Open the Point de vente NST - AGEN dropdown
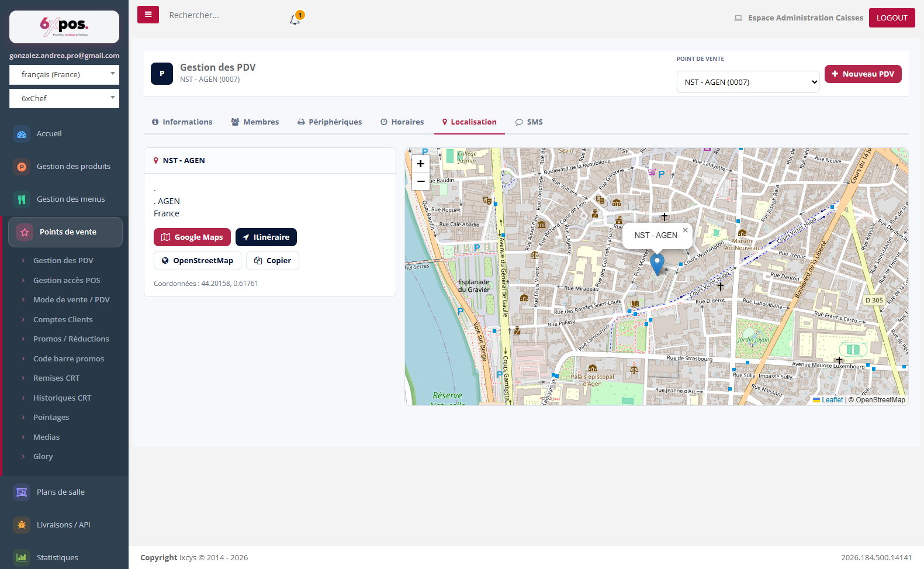924x569 pixels. coord(748,82)
